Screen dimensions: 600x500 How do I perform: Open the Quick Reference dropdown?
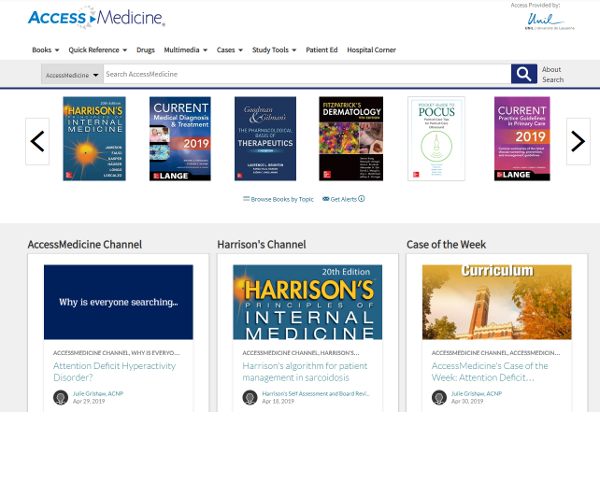pos(98,50)
